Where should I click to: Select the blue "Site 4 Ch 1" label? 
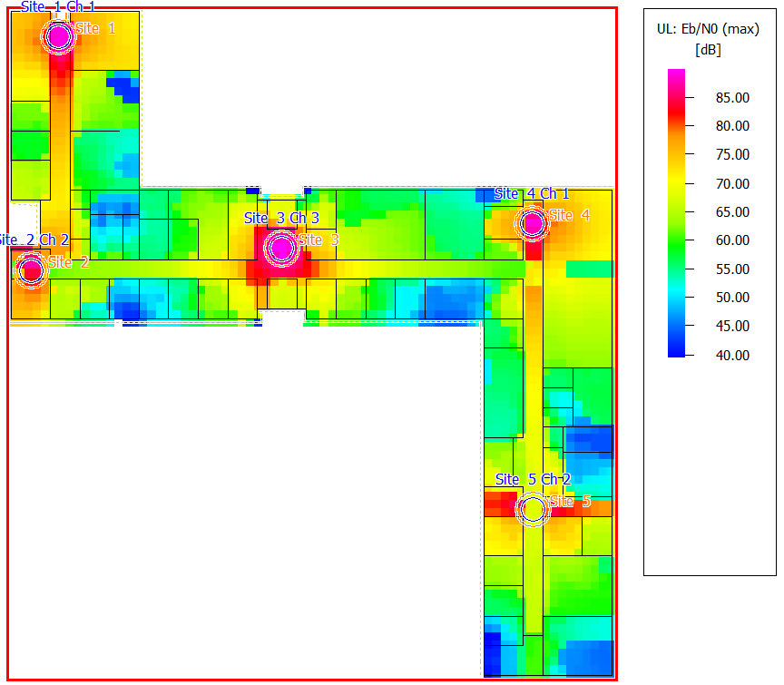tap(532, 193)
